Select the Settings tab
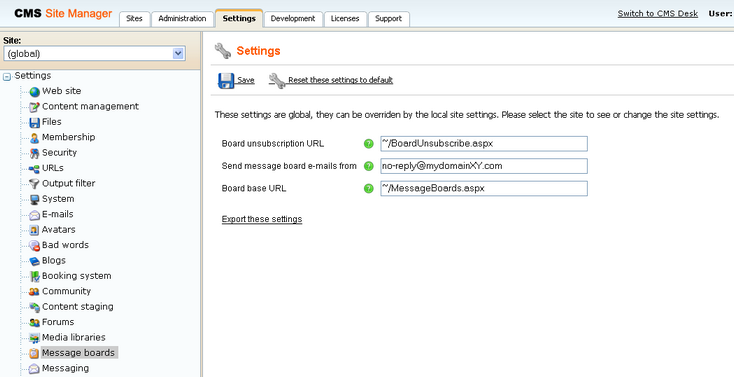 [x=239, y=18]
